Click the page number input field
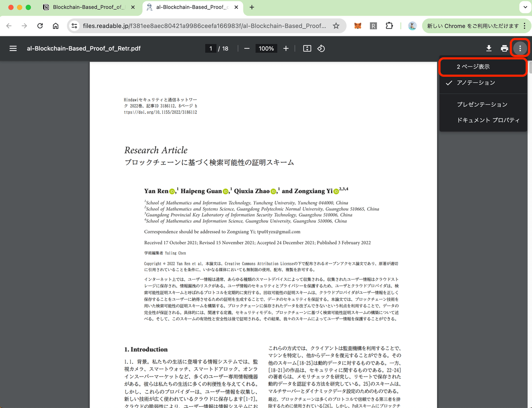The image size is (532, 408). pyautogui.click(x=211, y=48)
